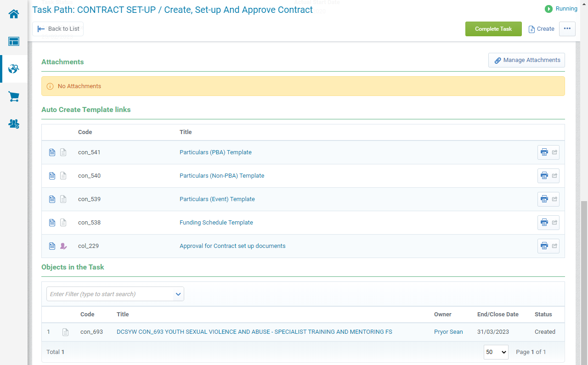Open the Particulars (Event) Template link
This screenshot has height=365, width=588.
(x=217, y=199)
